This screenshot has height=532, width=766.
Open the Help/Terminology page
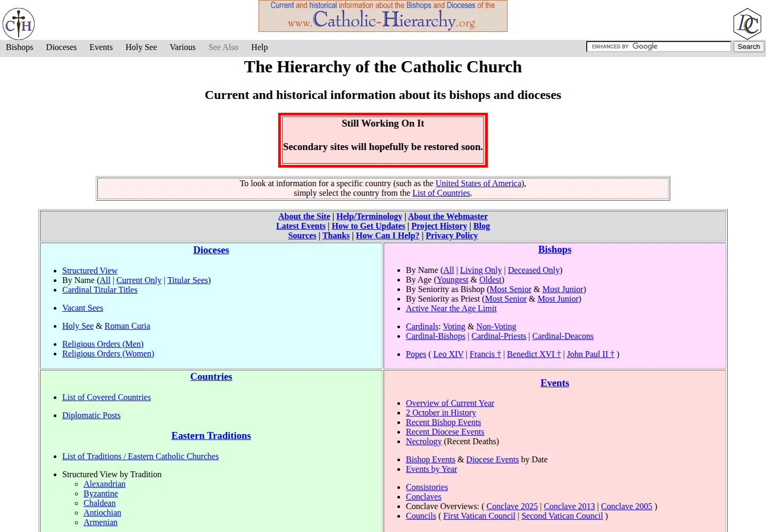point(369,217)
